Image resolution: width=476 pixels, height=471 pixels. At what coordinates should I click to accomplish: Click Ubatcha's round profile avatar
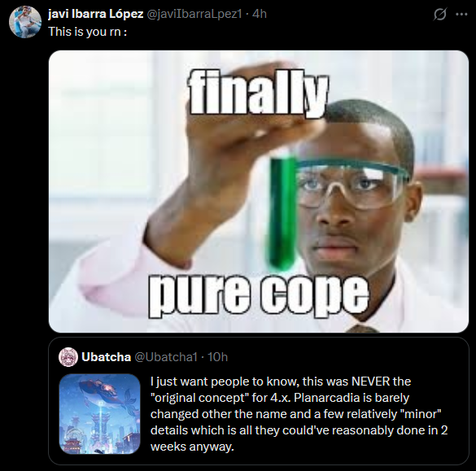[68, 357]
